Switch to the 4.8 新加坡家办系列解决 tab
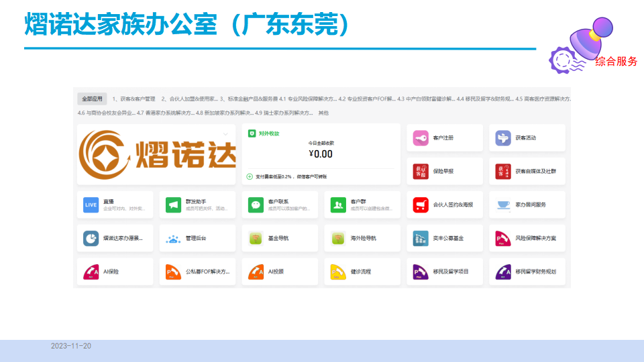Image resolution: width=644 pixels, height=362 pixels. (225, 113)
